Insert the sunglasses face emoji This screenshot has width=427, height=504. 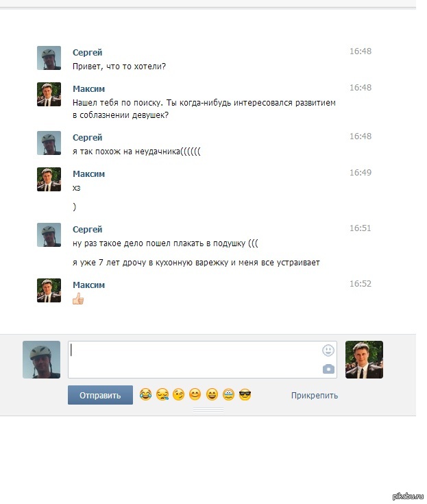pos(245,394)
